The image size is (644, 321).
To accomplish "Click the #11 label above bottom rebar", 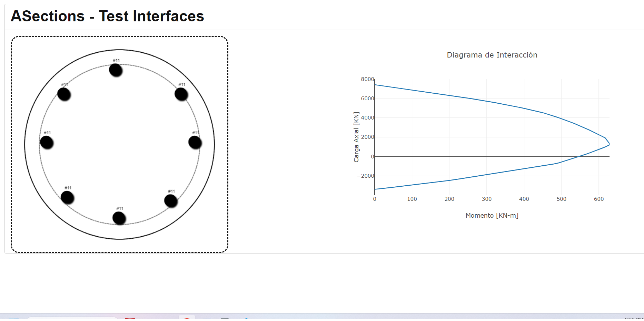I will pyautogui.click(x=120, y=208).
